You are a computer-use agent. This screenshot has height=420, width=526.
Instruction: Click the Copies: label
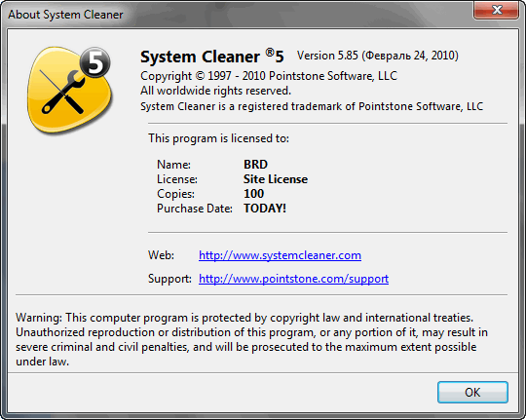[175, 194]
